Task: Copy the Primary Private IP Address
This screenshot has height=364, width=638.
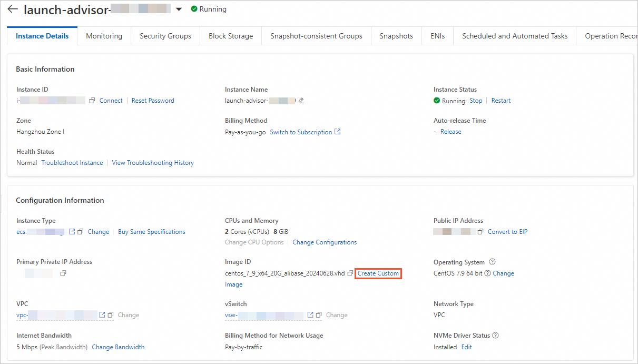Action: pos(63,273)
